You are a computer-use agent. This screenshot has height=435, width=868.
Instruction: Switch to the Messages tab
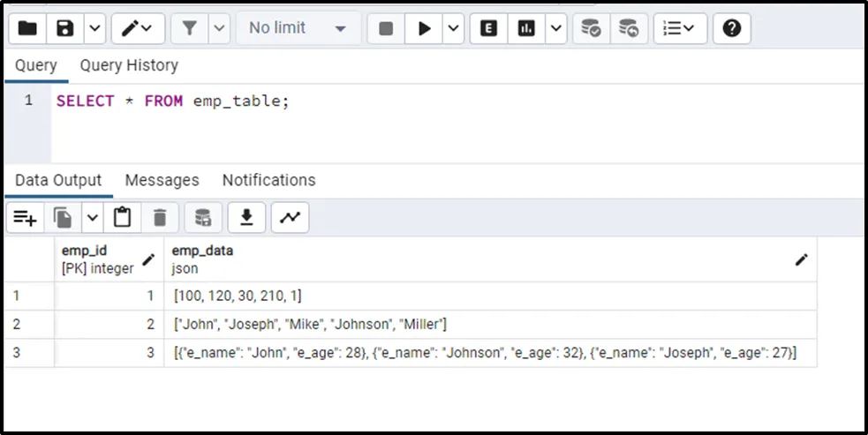[162, 180]
